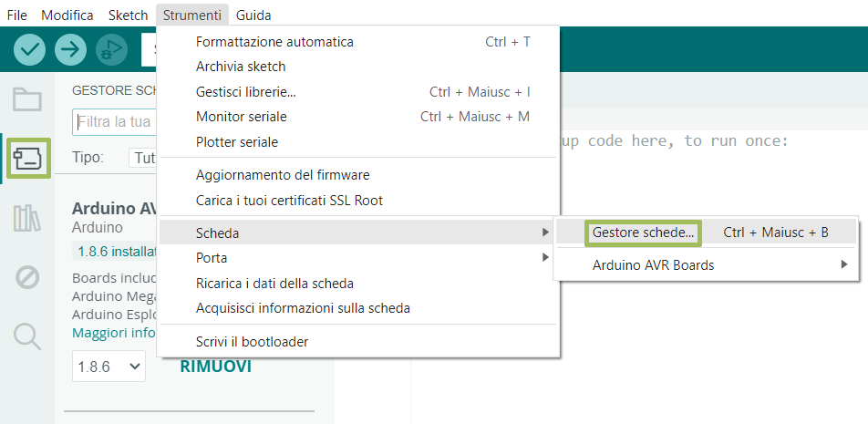Open the Sketchbook folder sidebar icon

coord(27,99)
